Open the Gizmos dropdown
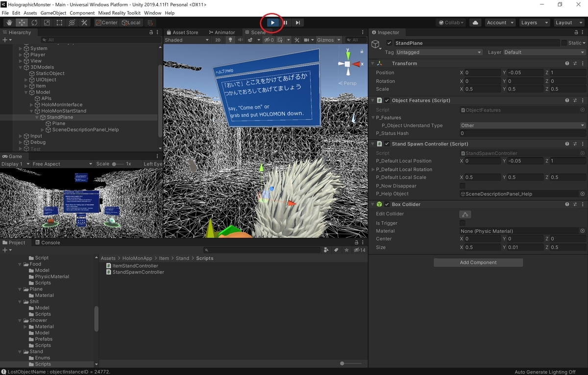Viewport: 588px width, 375px height. [x=328, y=40]
